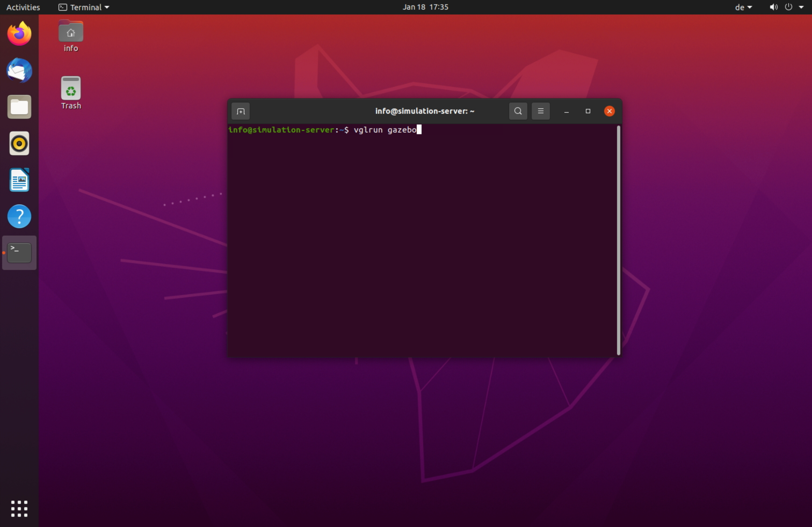The width and height of the screenshot is (812, 527).
Task: Open the Files manager from the dock
Action: click(x=19, y=107)
